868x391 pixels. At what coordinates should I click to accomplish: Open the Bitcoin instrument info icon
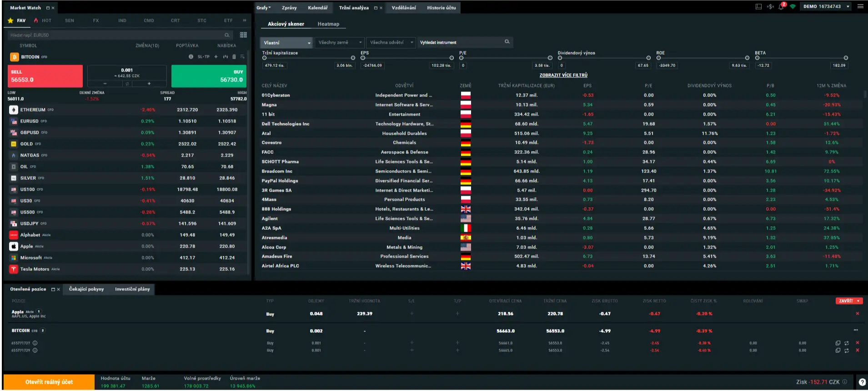[x=191, y=57]
